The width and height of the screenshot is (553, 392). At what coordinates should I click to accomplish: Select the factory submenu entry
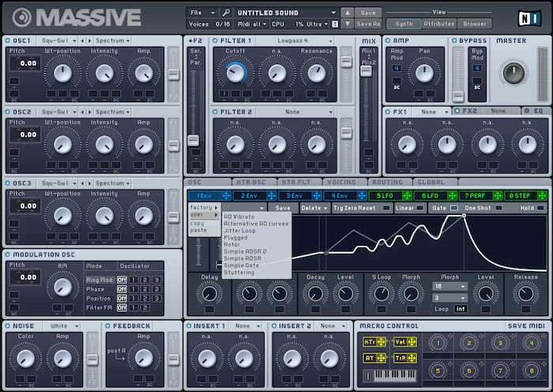(x=204, y=208)
